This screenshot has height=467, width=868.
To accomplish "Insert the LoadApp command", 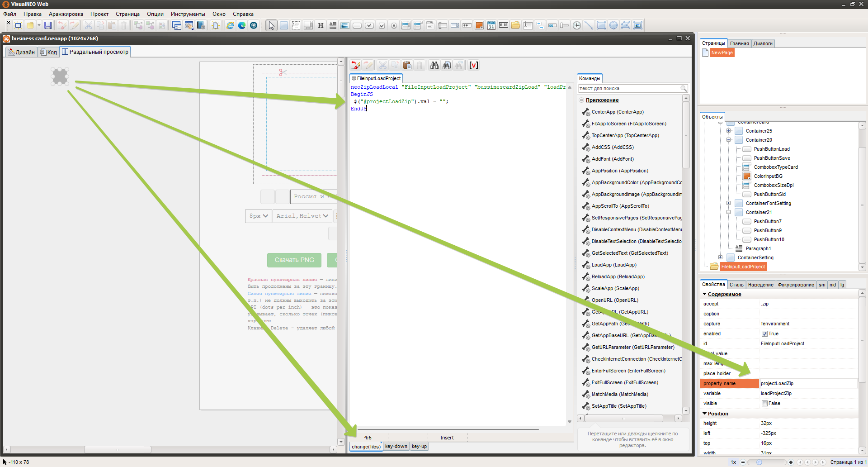I will (x=614, y=265).
